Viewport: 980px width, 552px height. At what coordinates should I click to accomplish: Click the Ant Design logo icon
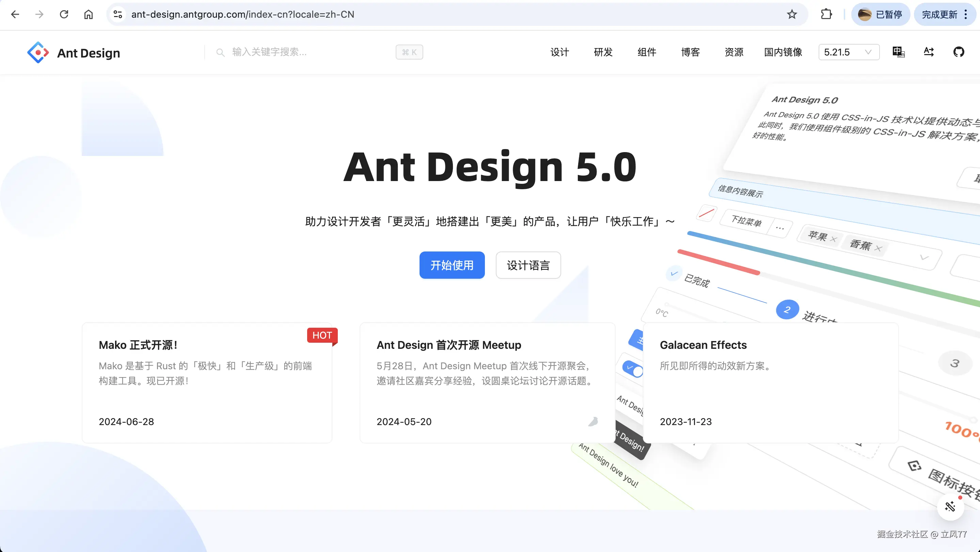point(38,52)
